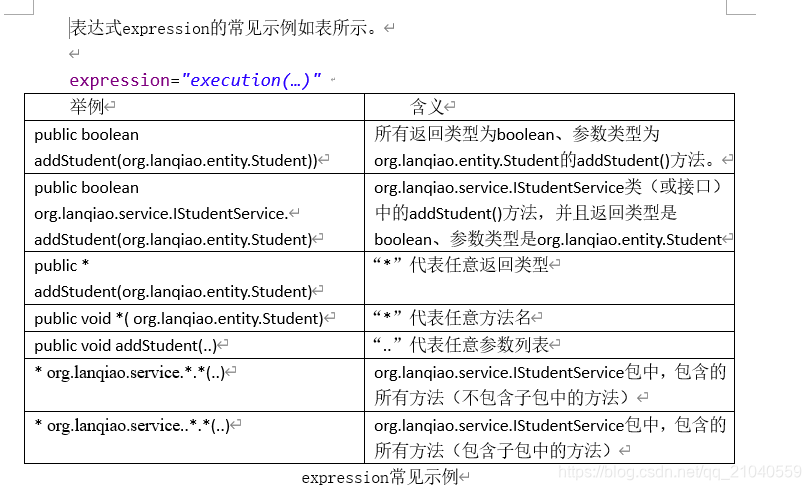Click the cell 'public void addStudent(..)'
Viewport: 811px width, 490px height.
coord(126,345)
